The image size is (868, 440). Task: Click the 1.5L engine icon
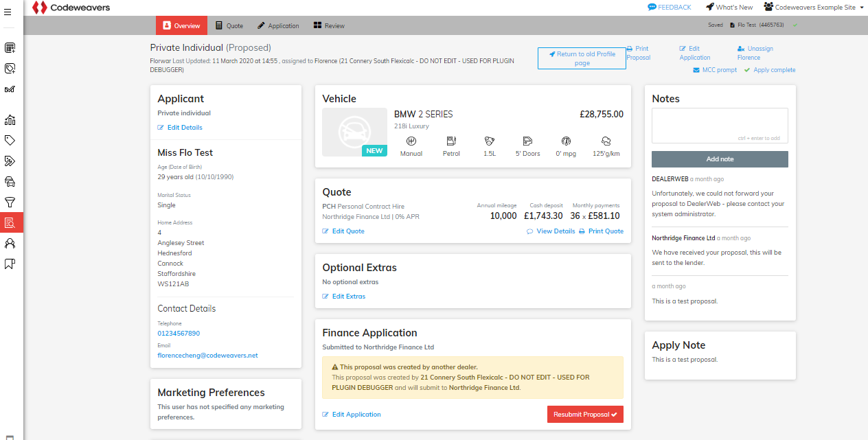pos(490,141)
